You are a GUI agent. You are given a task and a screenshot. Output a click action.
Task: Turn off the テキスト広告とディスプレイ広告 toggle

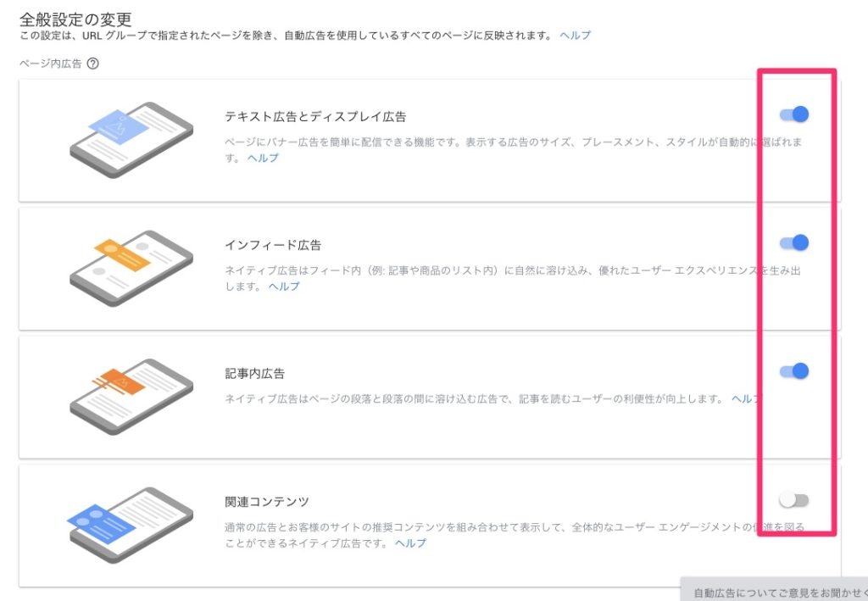coord(793,114)
